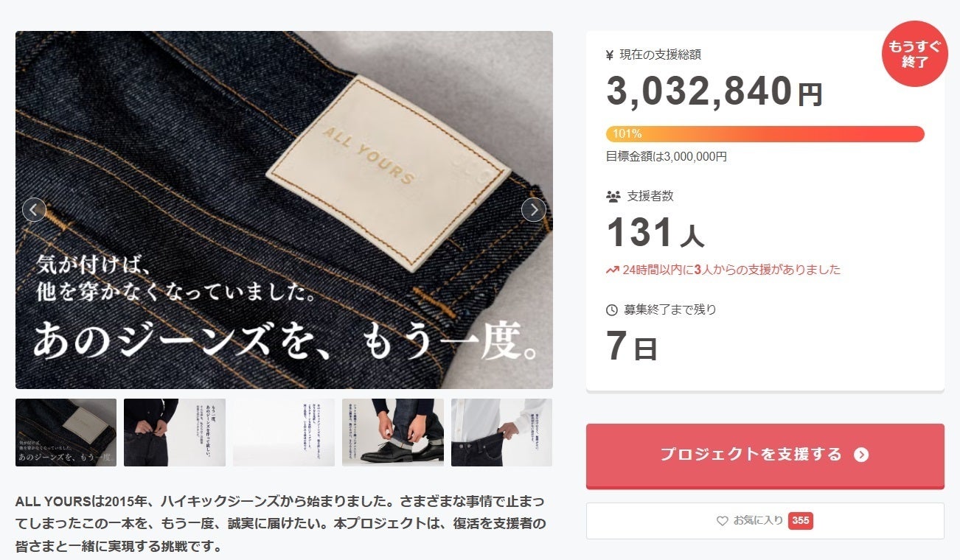
Task: Click プロジェクトを支援する button
Action: (x=765, y=455)
